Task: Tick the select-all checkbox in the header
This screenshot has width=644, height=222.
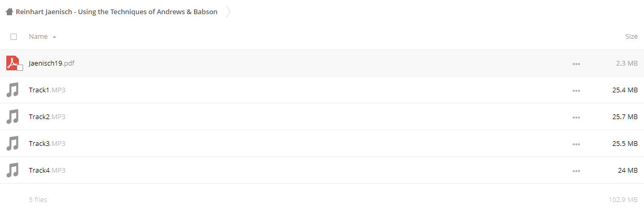Action: pos(14,37)
